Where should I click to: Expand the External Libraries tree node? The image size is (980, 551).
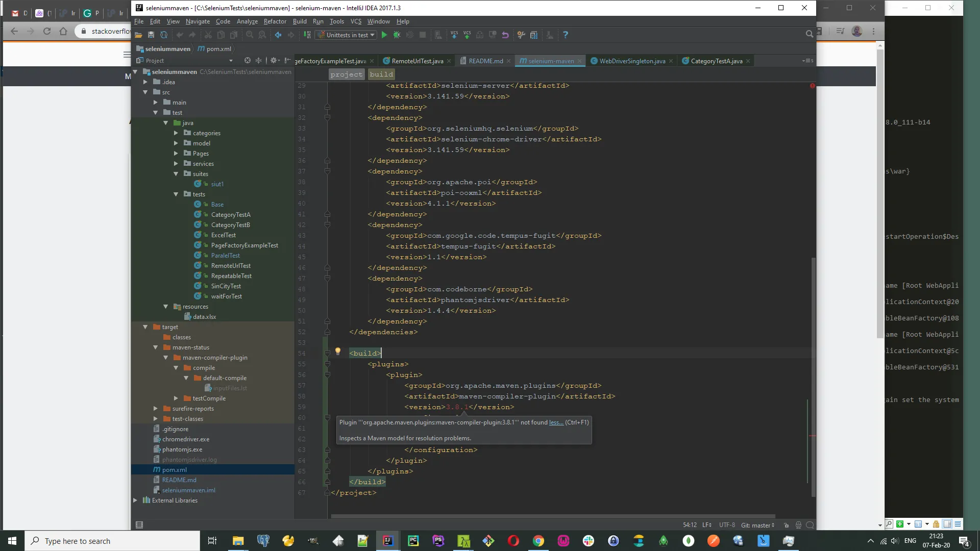135,500
